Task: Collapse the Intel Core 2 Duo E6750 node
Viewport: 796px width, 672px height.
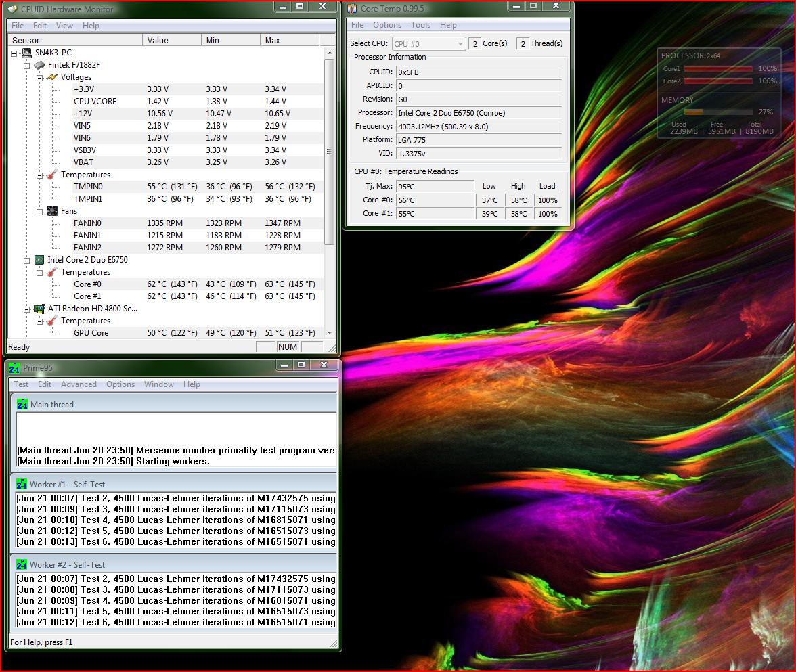Action: (27, 261)
